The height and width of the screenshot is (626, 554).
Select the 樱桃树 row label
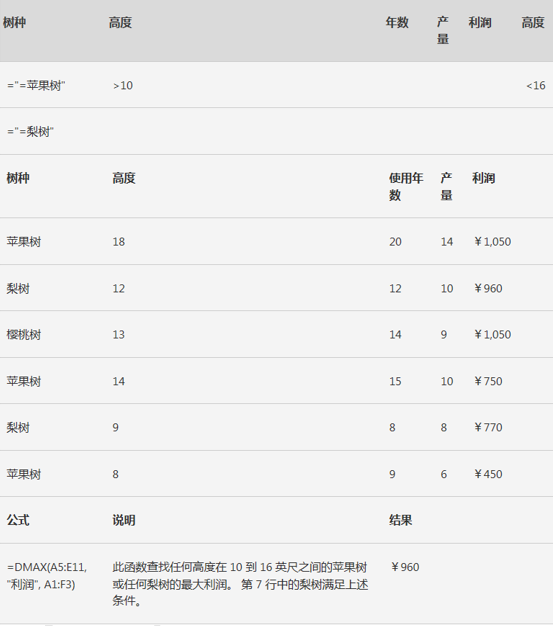(x=24, y=335)
